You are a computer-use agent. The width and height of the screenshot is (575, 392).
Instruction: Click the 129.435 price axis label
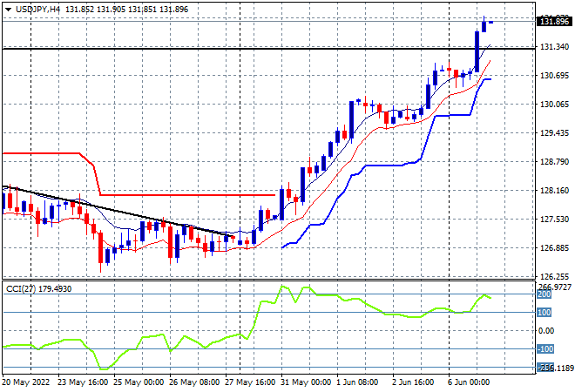(x=554, y=132)
